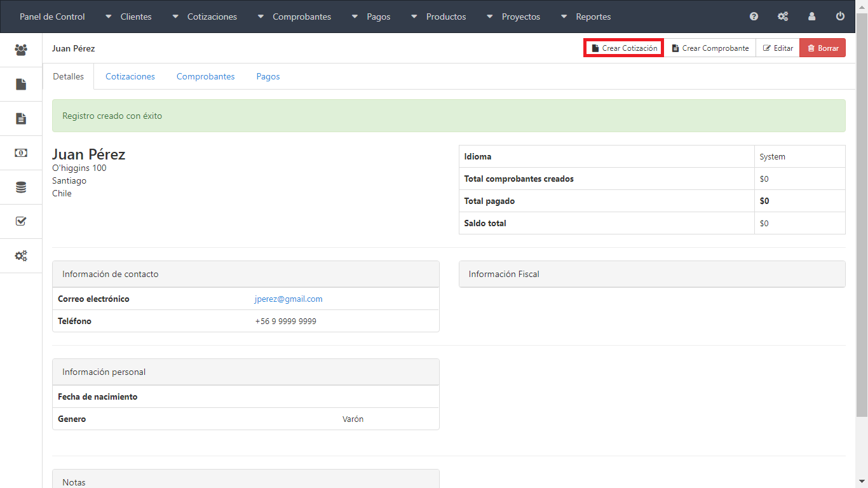This screenshot has width=868, height=488.
Task: Click the vertical page scrollbar
Action: [x=862, y=216]
